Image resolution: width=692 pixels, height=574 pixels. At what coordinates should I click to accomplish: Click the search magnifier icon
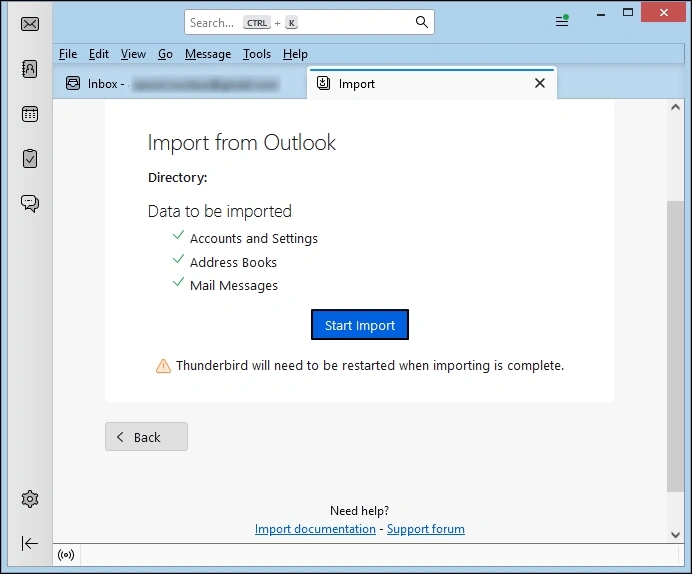pyautogui.click(x=421, y=22)
